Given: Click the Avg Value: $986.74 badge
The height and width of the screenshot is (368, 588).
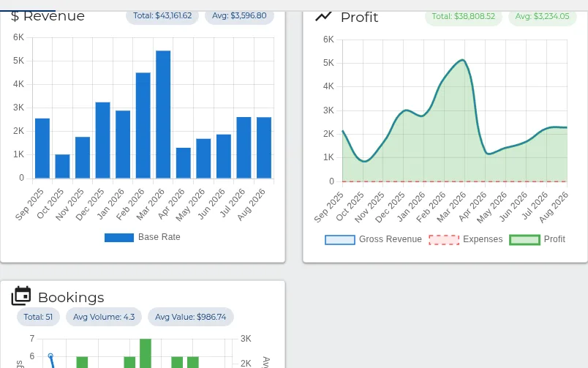Looking at the screenshot, I should (191, 317).
